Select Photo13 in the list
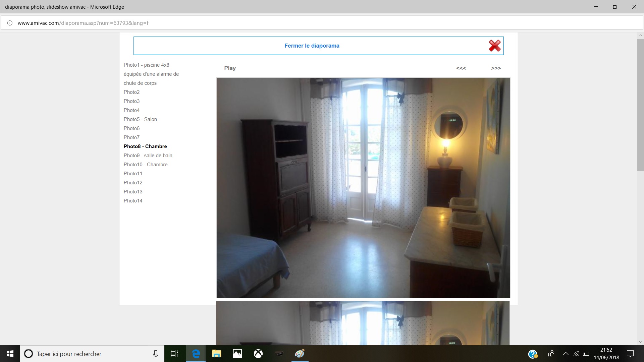The height and width of the screenshot is (362, 644). [x=133, y=192]
